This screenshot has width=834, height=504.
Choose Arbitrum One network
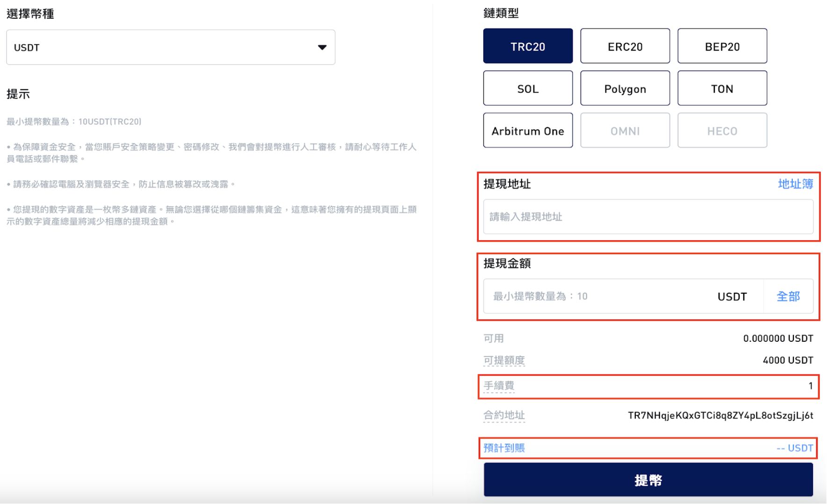[527, 130]
